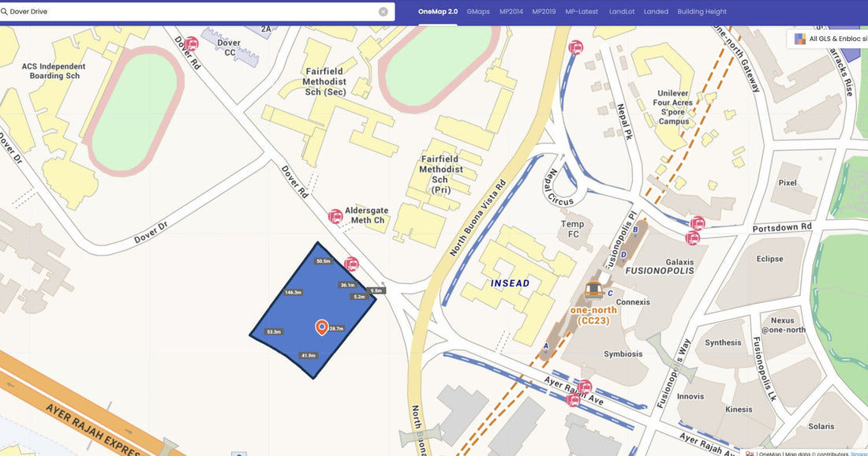Screen dimensions: 868x456
Task: Open the MP2014 master plan layer
Action: [511, 11]
